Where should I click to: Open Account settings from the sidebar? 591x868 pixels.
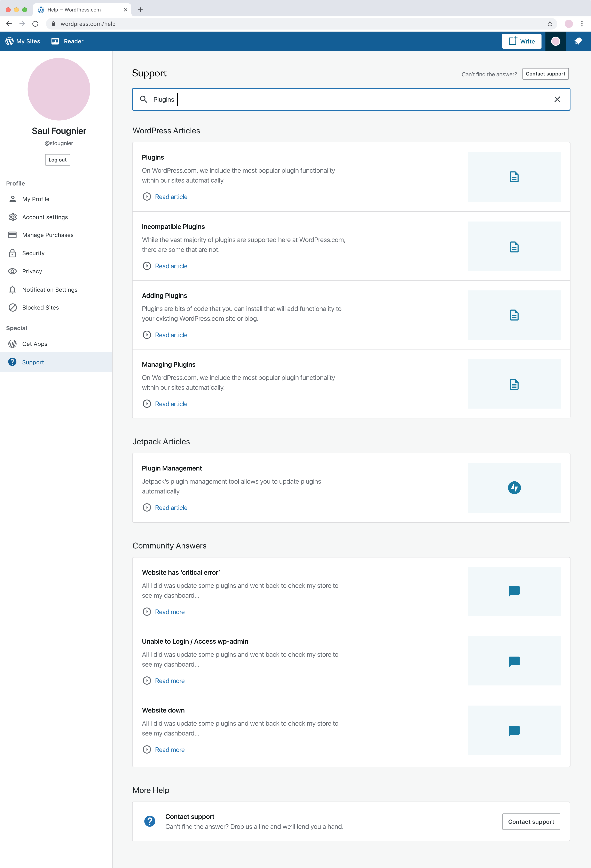tap(45, 217)
